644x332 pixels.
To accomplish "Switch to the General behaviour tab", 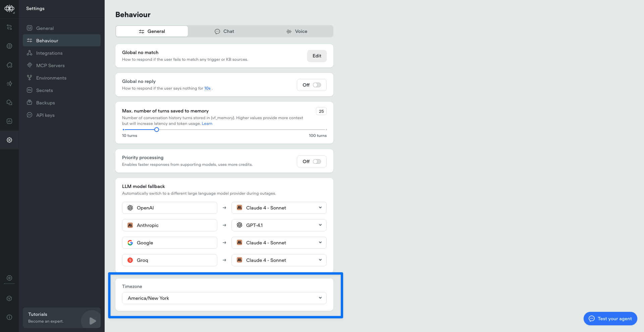I will (x=152, y=31).
